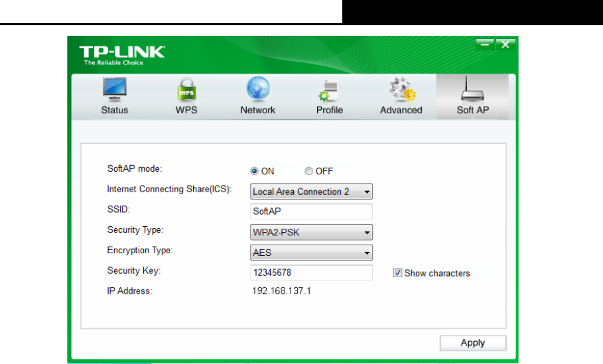Click the SoftAP mode label
This screenshot has width=603, height=364.
tap(135, 168)
